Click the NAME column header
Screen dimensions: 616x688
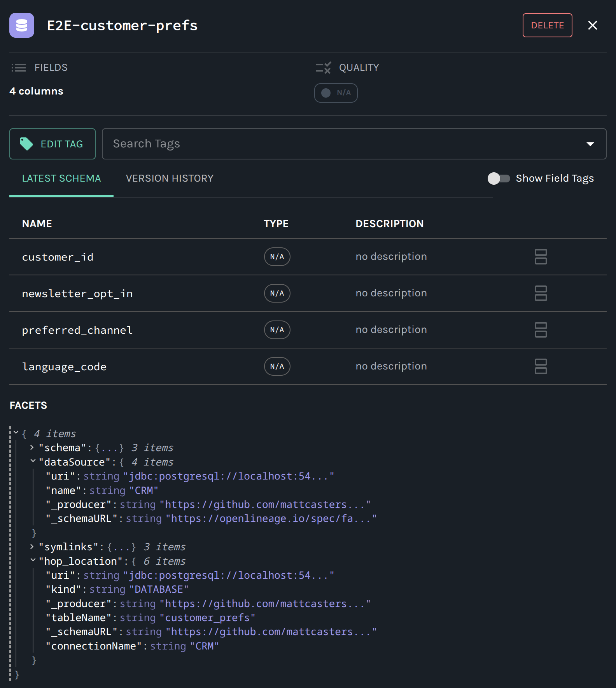point(37,224)
